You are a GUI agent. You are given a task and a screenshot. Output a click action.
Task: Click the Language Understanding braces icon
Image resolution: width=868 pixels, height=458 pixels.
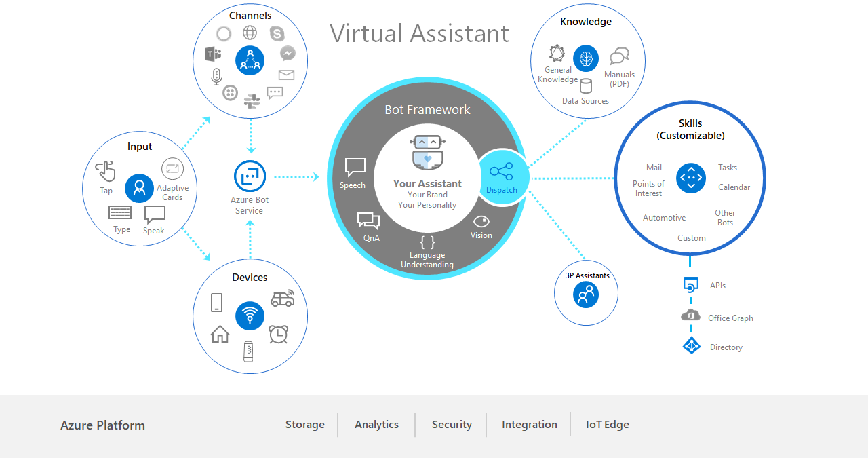427,242
